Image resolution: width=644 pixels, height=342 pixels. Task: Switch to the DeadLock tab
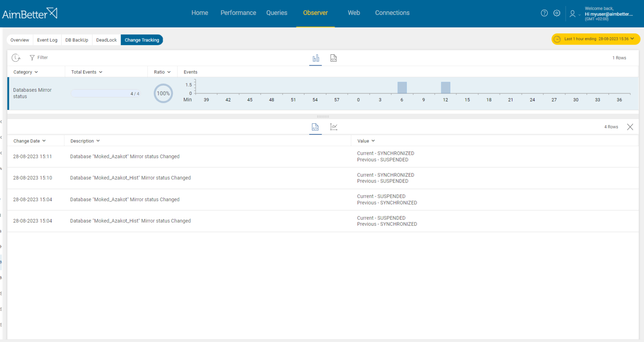tap(106, 40)
